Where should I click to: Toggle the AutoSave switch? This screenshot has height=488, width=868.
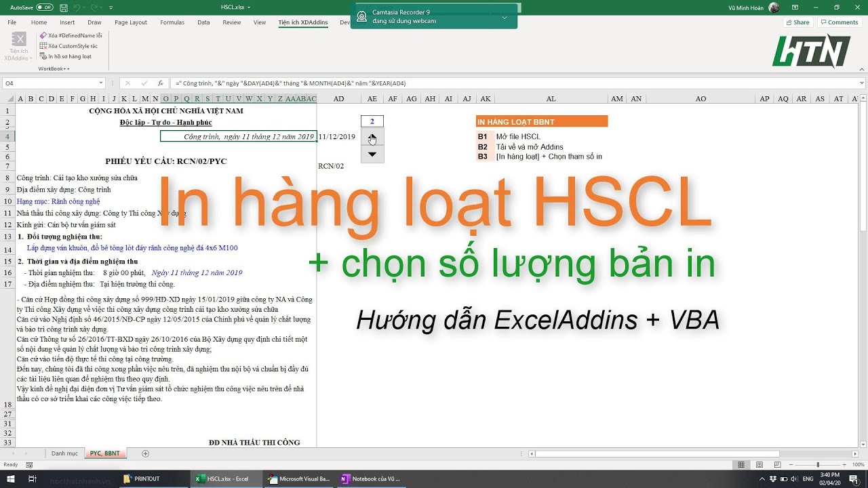tap(45, 7)
